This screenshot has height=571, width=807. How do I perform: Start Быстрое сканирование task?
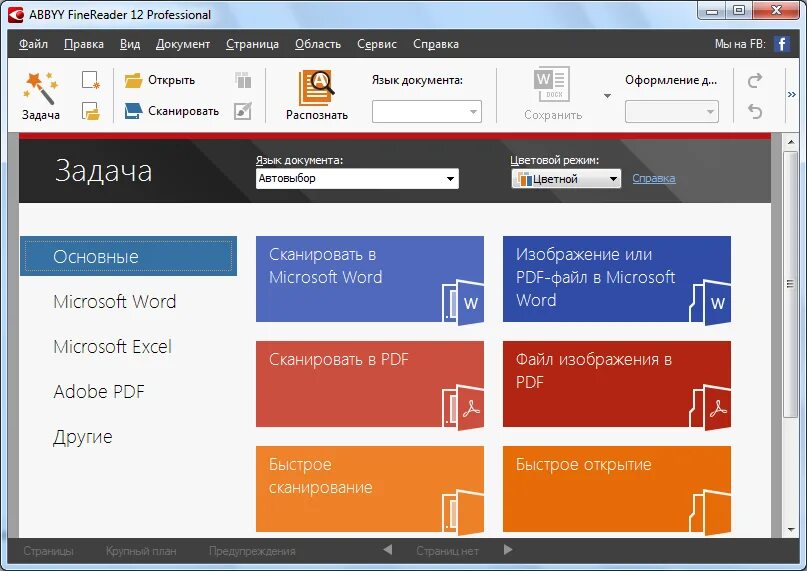370,489
